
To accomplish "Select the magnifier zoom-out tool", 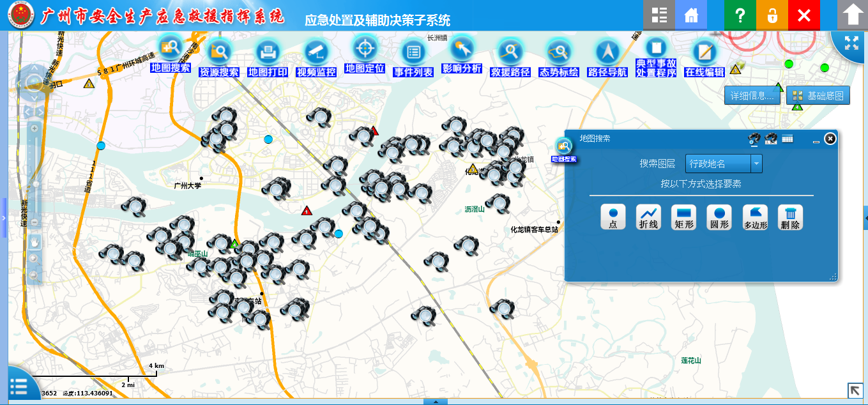I will 34,275.
